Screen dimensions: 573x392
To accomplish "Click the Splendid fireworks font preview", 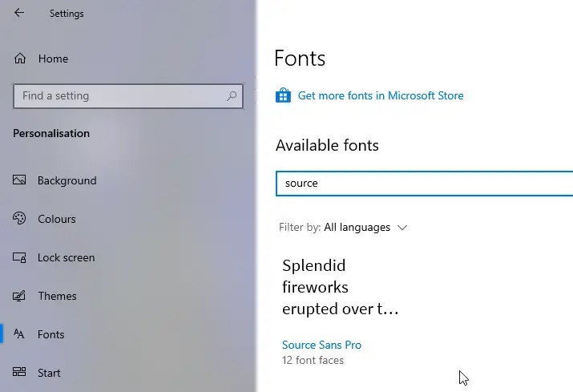I will tap(341, 288).
